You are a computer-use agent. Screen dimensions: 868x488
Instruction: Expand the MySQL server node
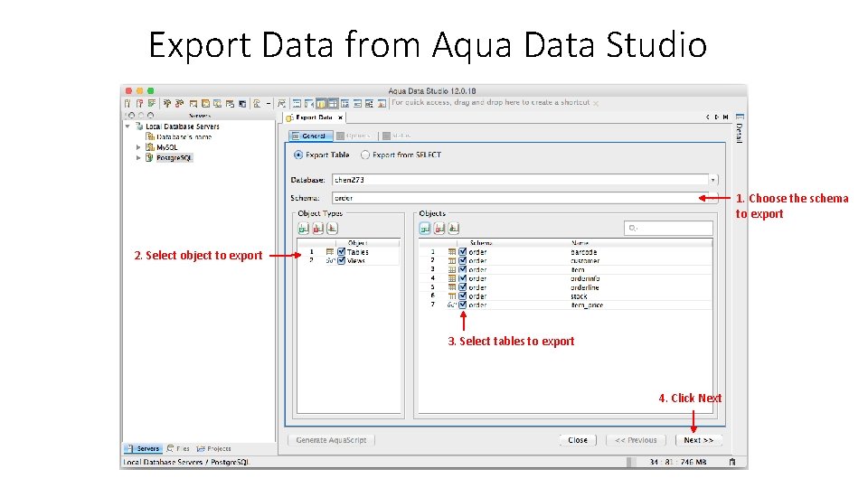[138, 147]
